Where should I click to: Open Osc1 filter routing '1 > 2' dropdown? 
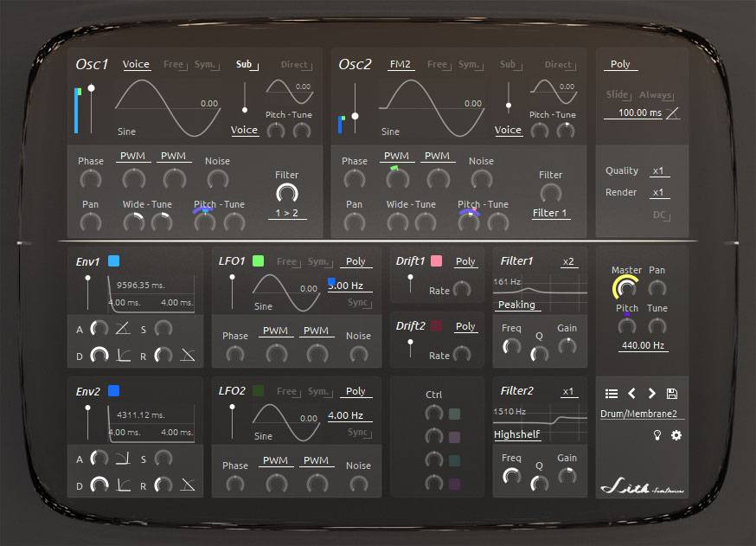tap(286, 213)
